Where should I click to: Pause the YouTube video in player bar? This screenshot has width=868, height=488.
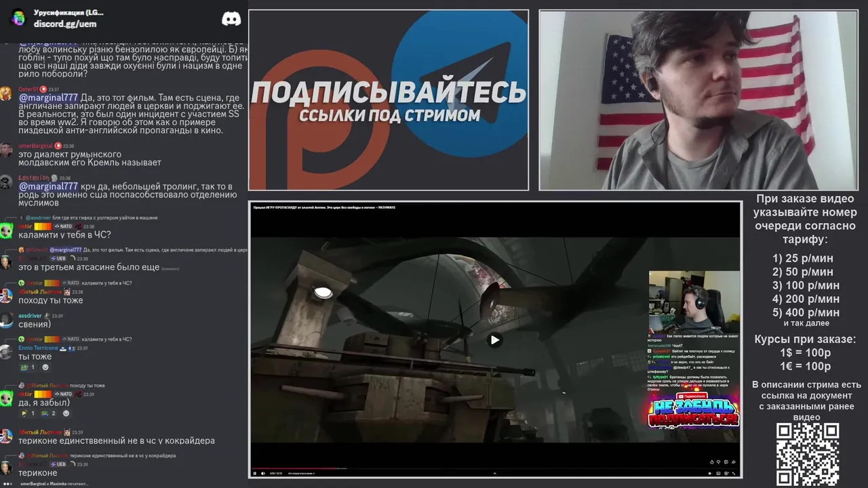point(255,473)
